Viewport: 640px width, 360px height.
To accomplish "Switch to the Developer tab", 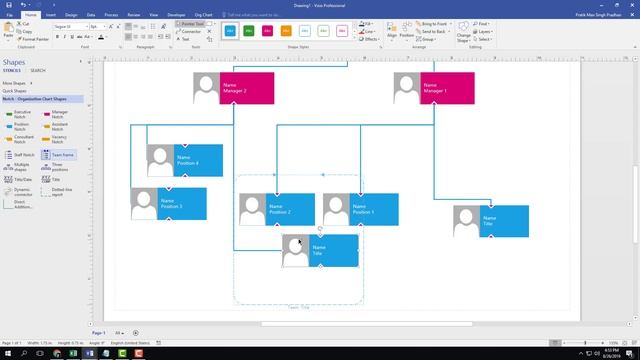I will (x=176, y=15).
